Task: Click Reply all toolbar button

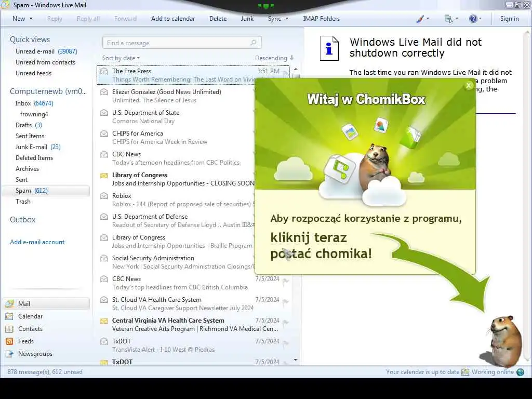Action: pyautogui.click(x=88, y=19)
